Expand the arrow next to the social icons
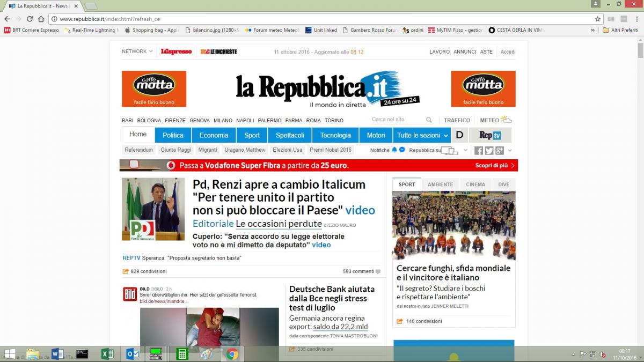The image size is (644, 362). point(510,151)
